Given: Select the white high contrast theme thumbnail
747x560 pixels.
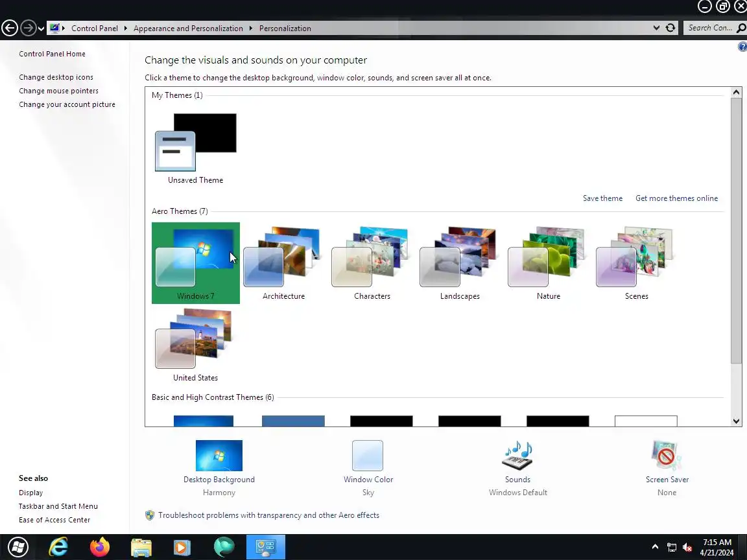Looking at the screenshot, I should (x=646, y=421).
